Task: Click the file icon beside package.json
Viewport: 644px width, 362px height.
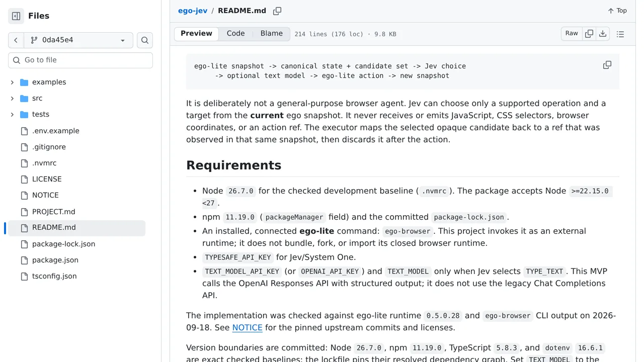Action: coord(24,260)
